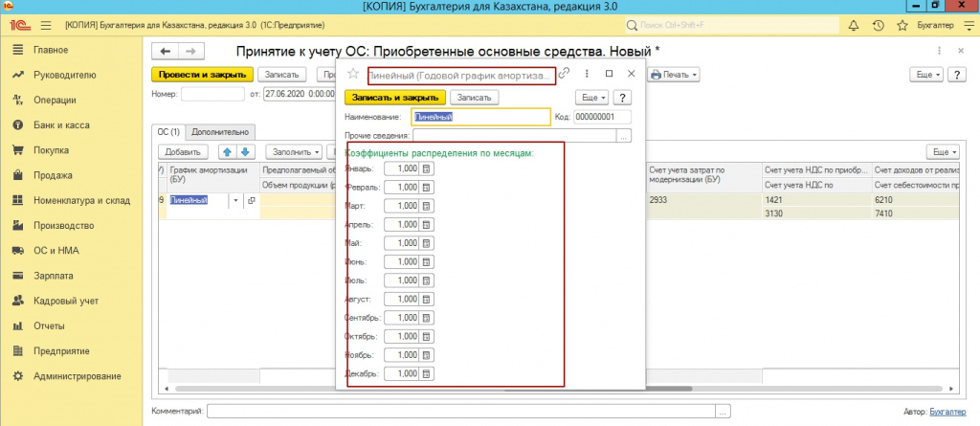Open the hamburger main menu
Screen dimensions: 980x426
coord(46,26)
